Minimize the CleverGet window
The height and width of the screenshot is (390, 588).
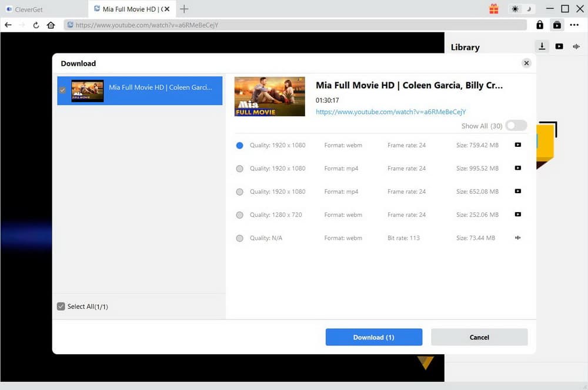click(x=550, y=9)
